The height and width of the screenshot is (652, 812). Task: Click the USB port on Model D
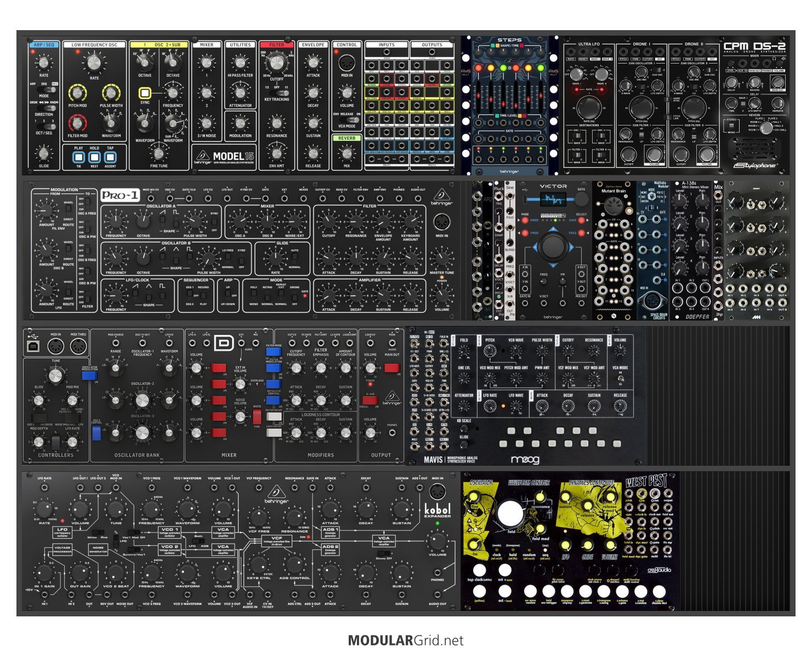coord(33,346)
